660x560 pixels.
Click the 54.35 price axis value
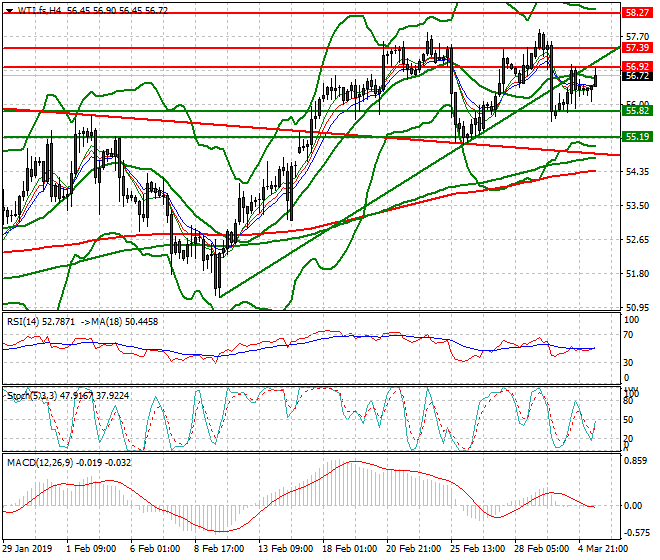click(637, 172)
